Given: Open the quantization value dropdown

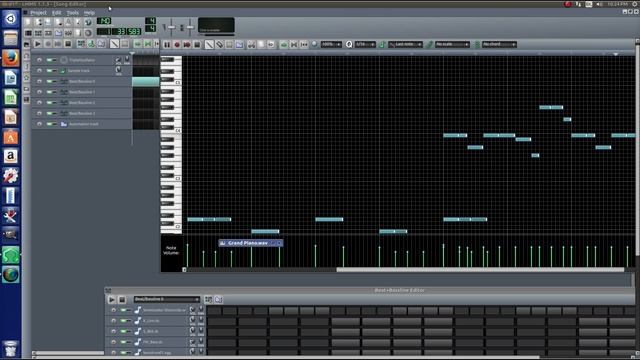Looking at the screenshot, I should pyautogui.click(x=365, y=44).
